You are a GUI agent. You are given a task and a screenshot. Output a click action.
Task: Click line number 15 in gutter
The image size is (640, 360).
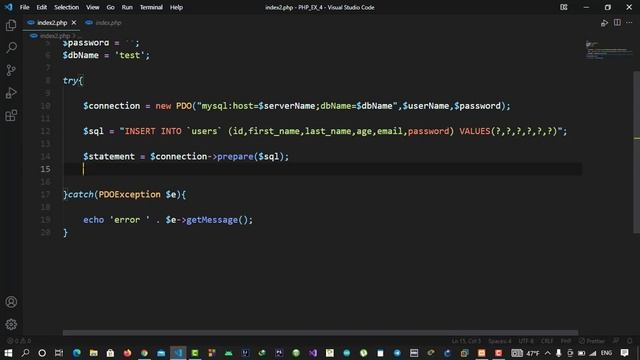click(x=45, y=169)
